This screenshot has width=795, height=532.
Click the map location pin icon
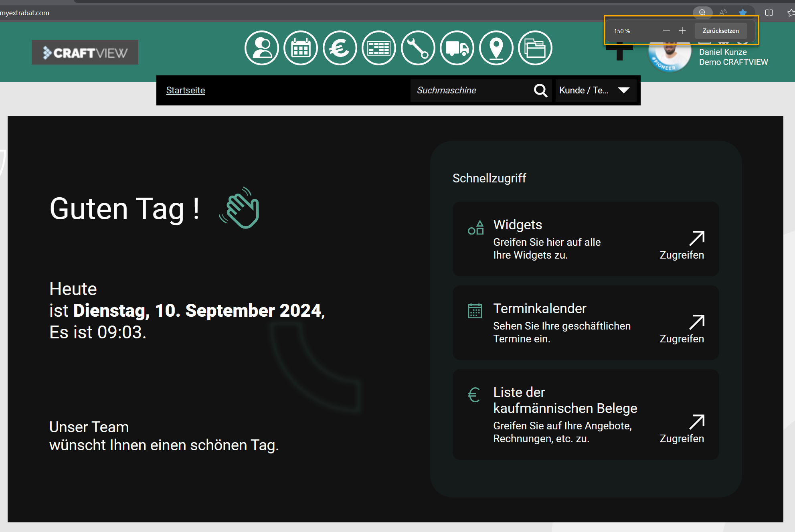pyautogui.click(x=496, y=48)
